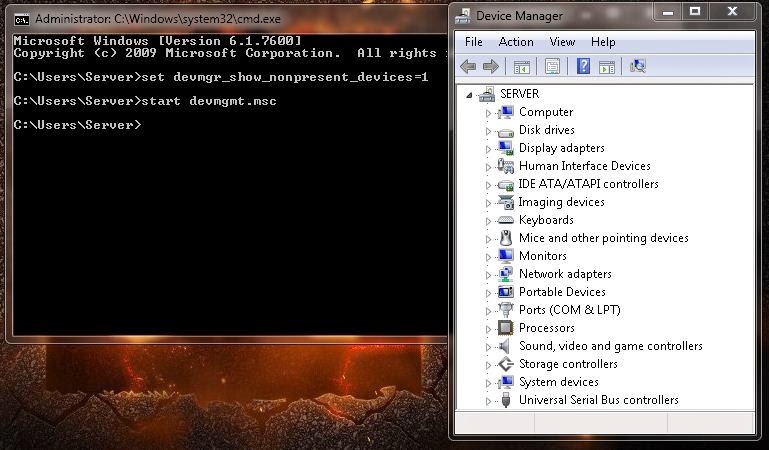Image resolution: width=769 pixels, height=450 pixels.
Task: Click the Portable Devices icon
Action: [506, 292]
